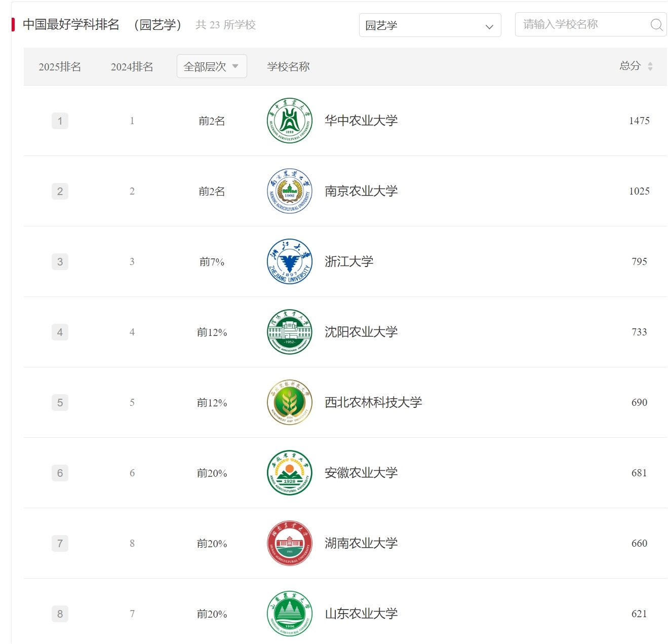Click the school name search input field
Viewport: 668px width, 644px height.
tap(582, 24)
